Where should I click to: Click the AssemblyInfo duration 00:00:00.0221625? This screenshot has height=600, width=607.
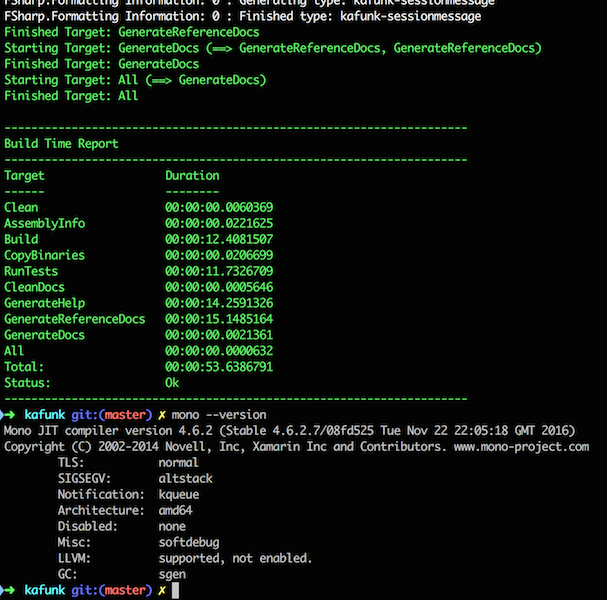click(x=219, y=223)
